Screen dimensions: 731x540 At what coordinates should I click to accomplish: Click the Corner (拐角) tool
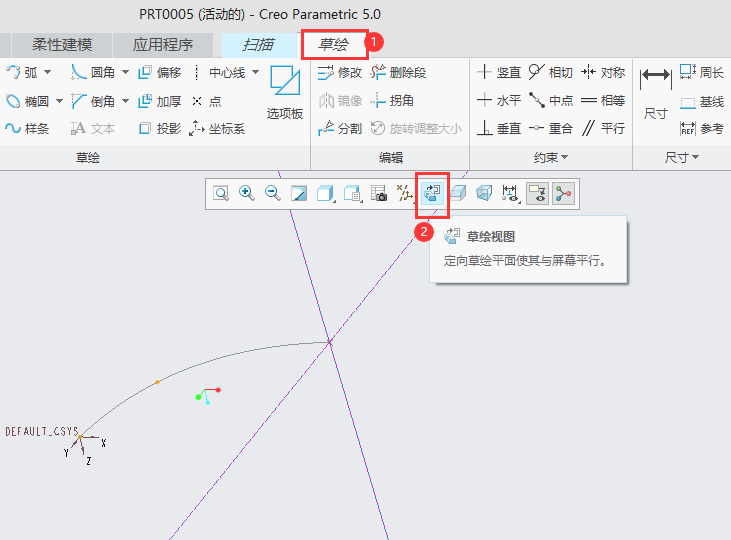(392, 100)
